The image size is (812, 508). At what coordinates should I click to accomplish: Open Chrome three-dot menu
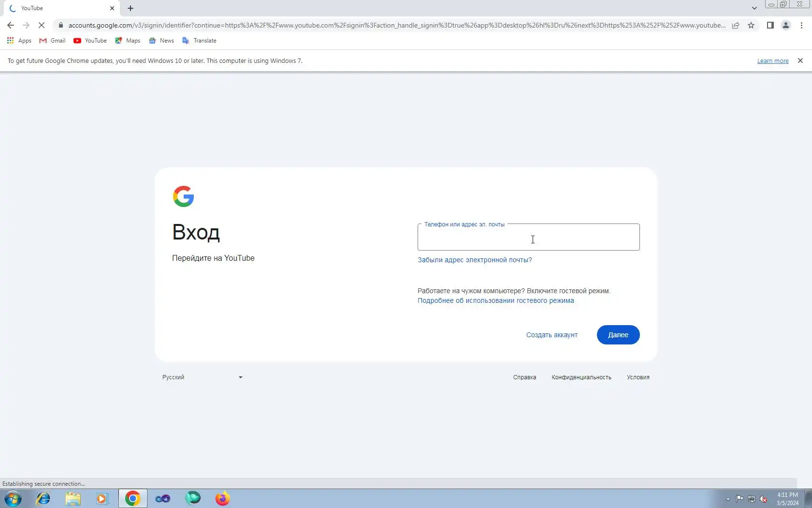coord(801,25)
